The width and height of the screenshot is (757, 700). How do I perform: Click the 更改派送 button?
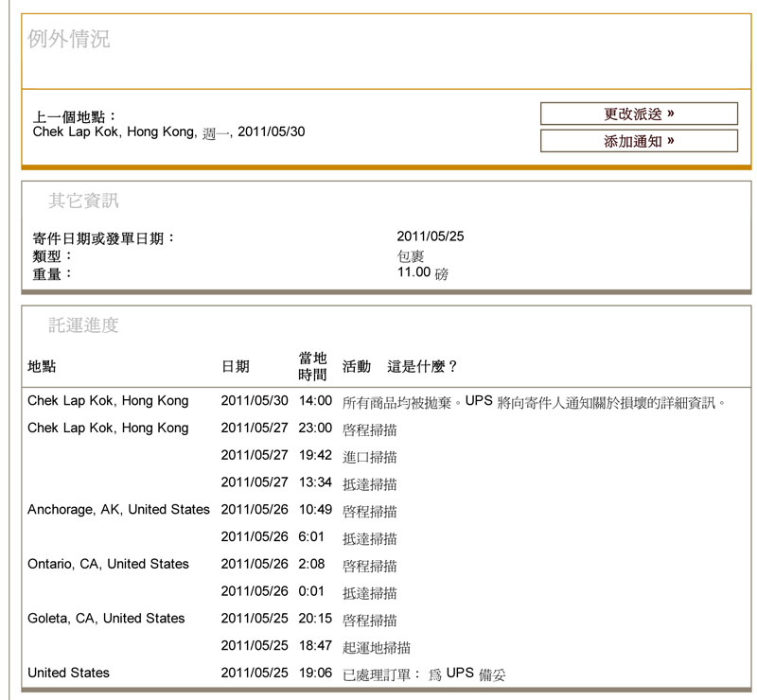coord(639,114)
